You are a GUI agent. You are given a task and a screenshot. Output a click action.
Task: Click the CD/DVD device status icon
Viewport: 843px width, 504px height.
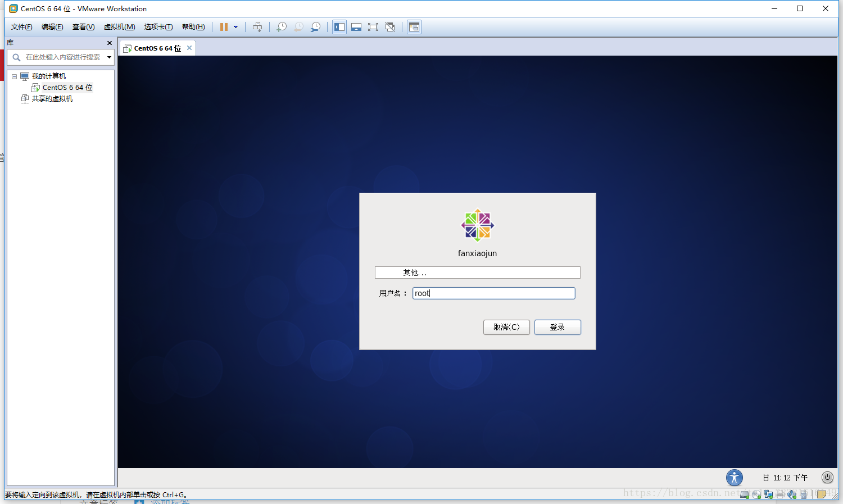[x=756, y=494]
